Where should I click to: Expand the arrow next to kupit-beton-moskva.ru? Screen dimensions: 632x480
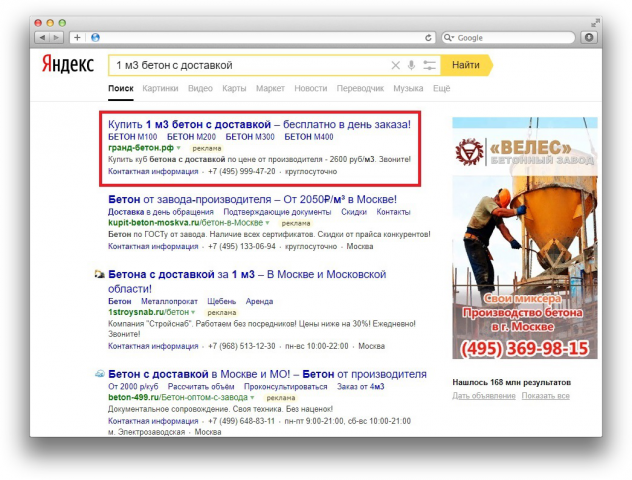[x=267, y=223]
